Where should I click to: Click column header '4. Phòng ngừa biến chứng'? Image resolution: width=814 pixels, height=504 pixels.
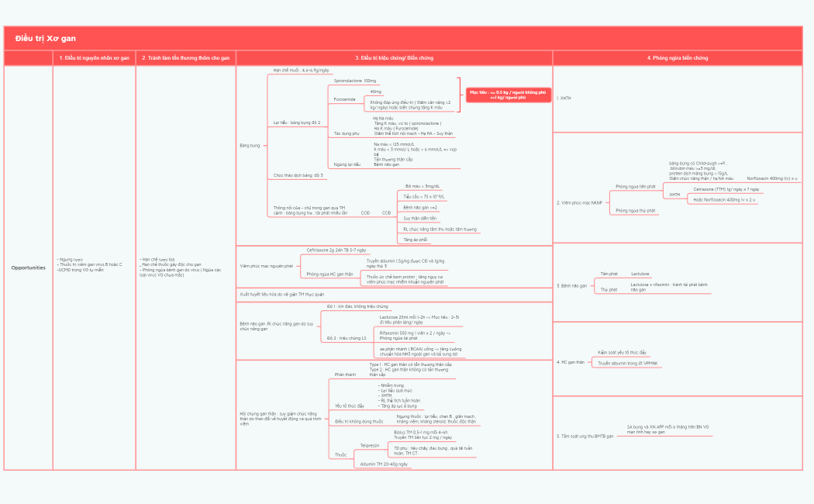[678, 58]
